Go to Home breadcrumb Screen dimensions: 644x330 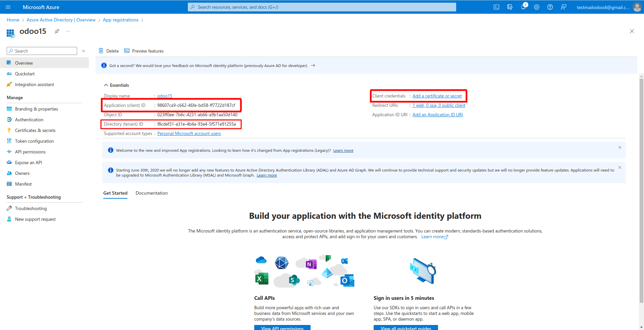[x=13, y=20]
